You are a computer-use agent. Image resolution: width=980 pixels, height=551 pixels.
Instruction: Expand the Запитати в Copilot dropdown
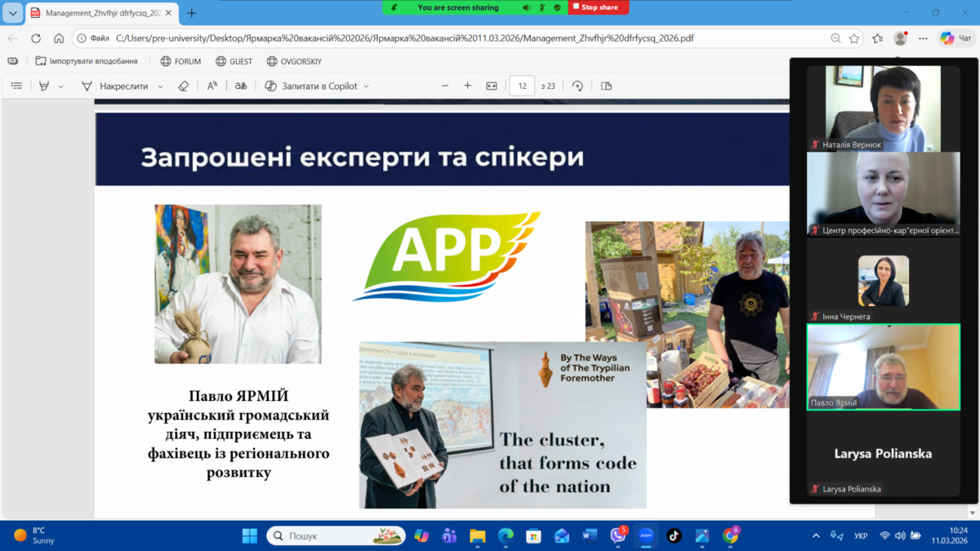pyautogui.click(x=366, y=87)
